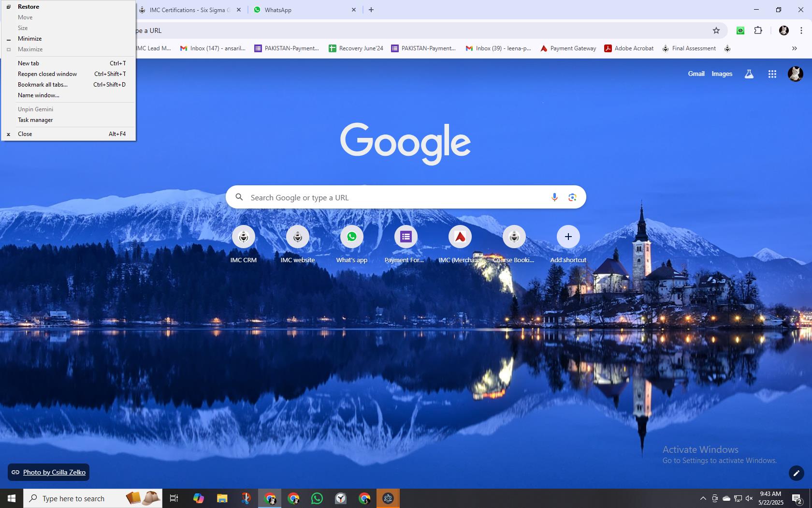The width and height of the screenshot is (812, 508).
Task: Open Payment Gateway bookmark
Action: 568,48
